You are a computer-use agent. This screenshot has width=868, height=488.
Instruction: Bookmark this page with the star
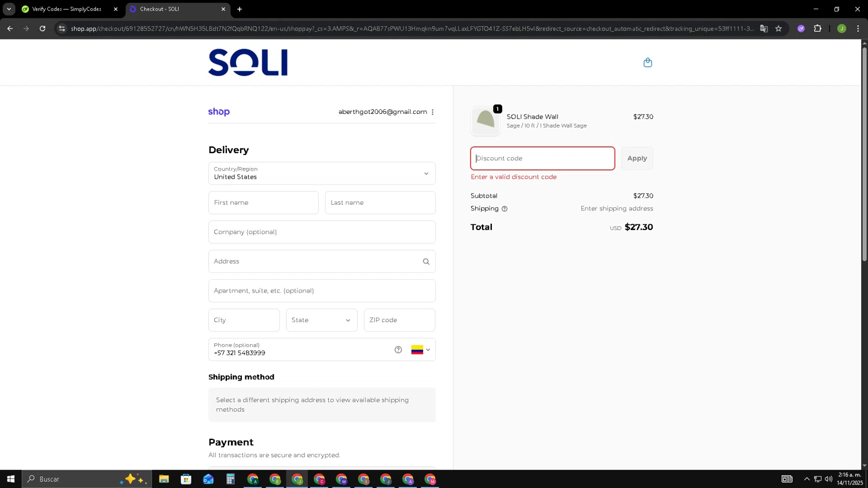coord(778,28)
